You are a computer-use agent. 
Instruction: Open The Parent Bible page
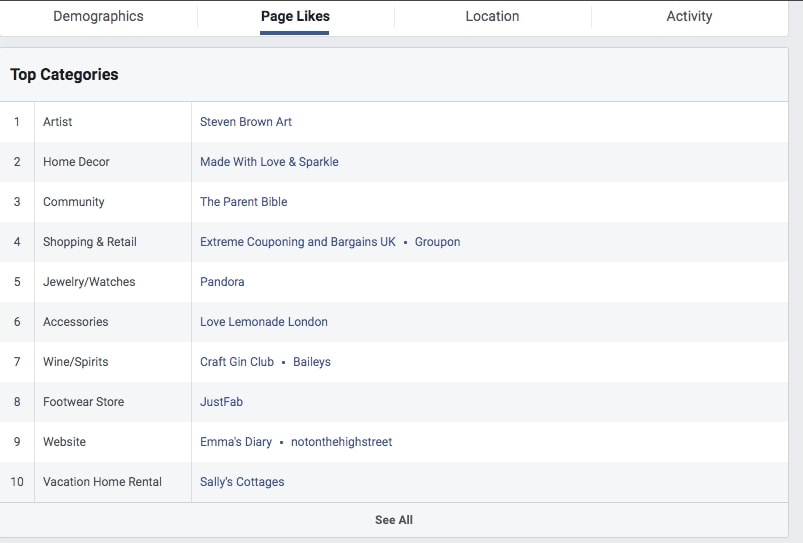[243, 202]
